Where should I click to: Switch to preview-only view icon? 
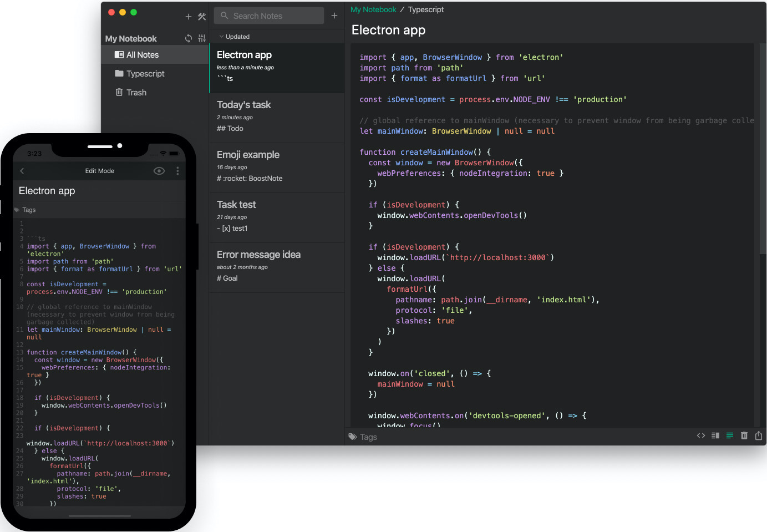click(730, 435)
